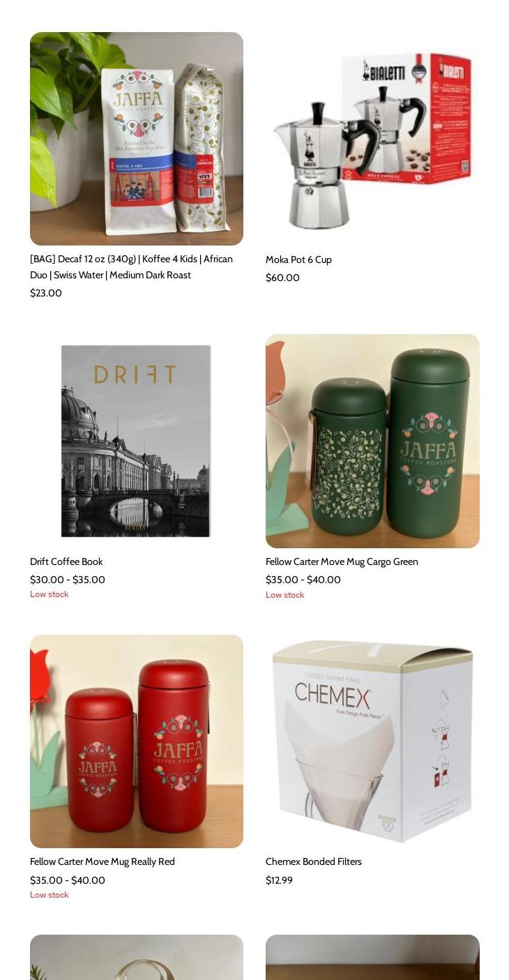Open the Really Red Carter mug photo
Viewport: 509px width, 980px height.
click(137, 741)
